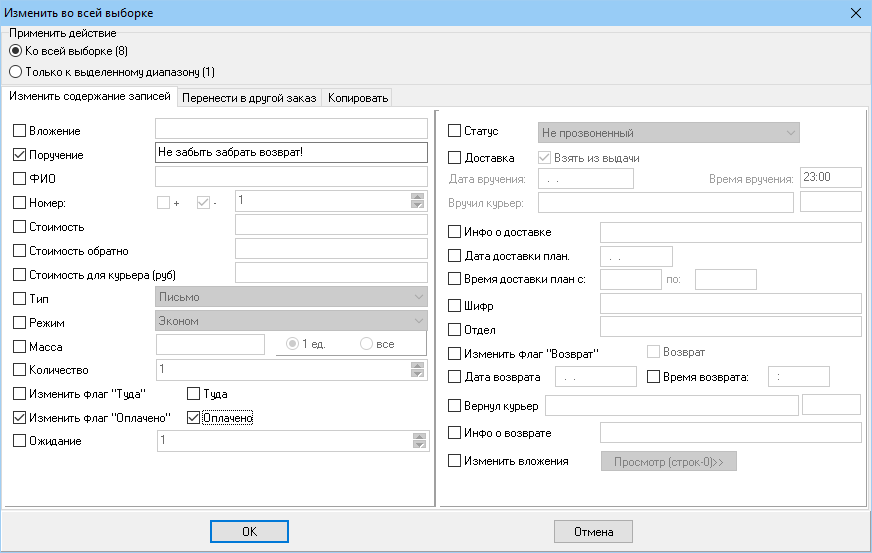Confirm changes with the OK button
The width and height of the screenshot is (872, 553).
click(249, 531)
